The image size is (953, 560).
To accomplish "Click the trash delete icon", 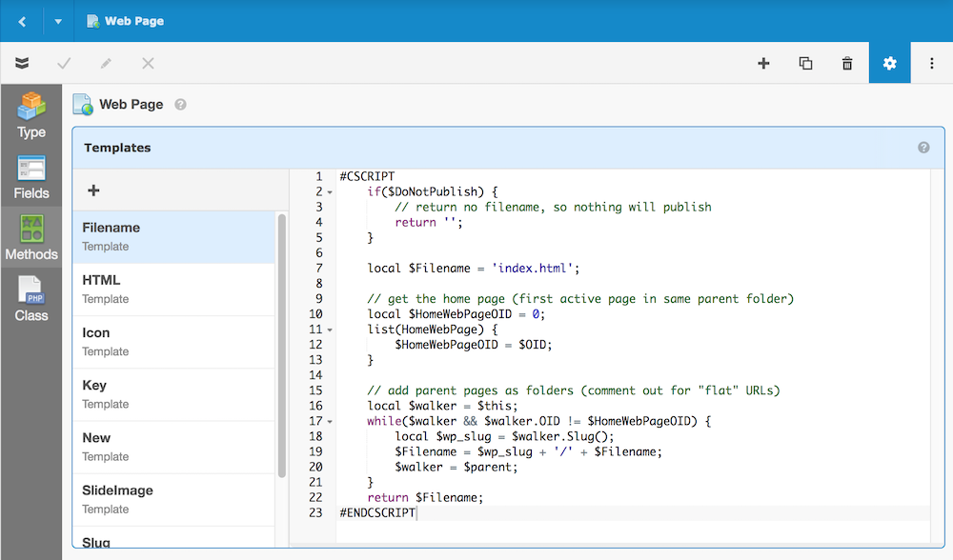I will click(847, 63).
